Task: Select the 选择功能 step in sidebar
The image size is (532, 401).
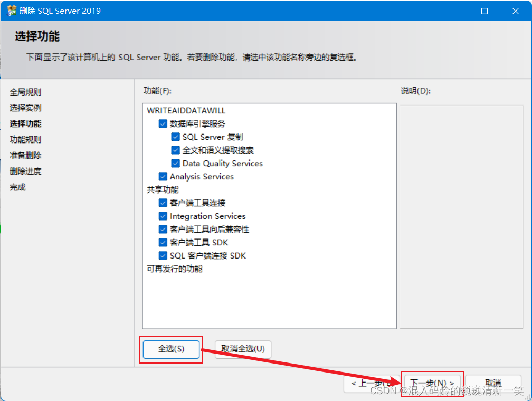Action: [x=25, y=124]
